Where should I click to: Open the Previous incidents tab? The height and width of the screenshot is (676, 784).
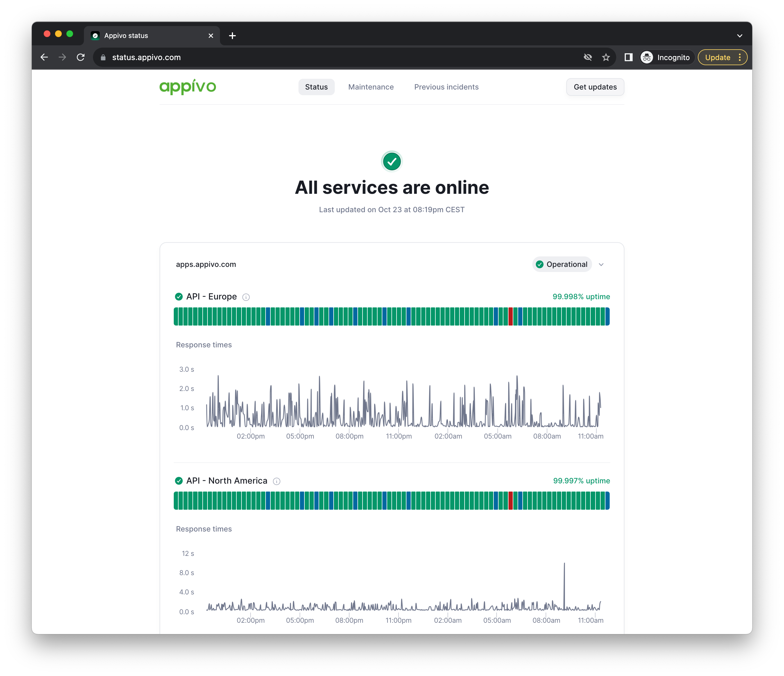click(446, 87)
